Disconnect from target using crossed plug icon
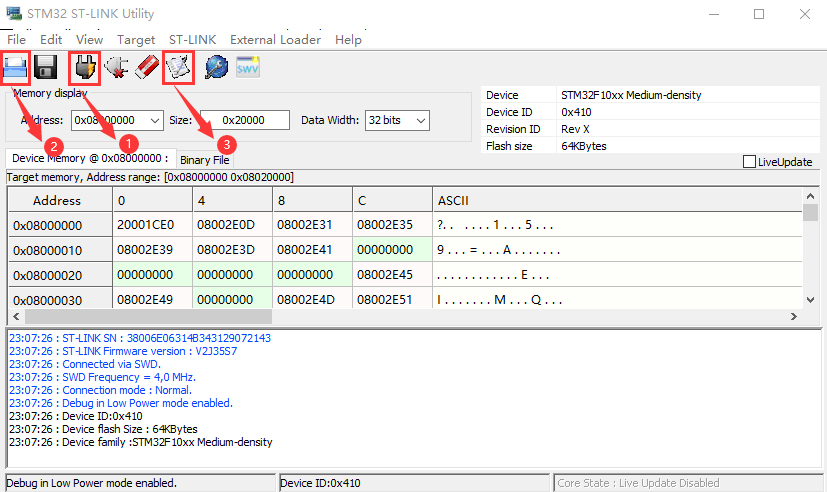Image resolution: width=827 pixels, height=492 pixels. coord(115,68)
